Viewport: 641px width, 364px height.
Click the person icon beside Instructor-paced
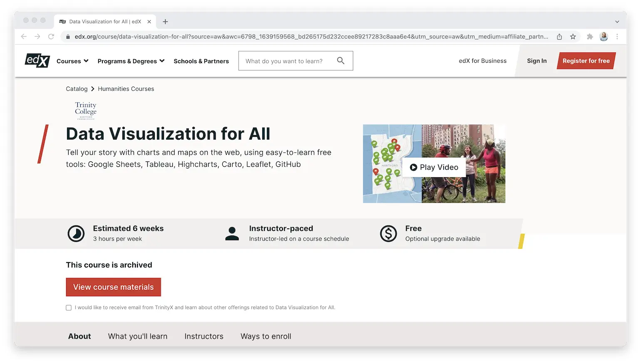click(x=232, y=233)
